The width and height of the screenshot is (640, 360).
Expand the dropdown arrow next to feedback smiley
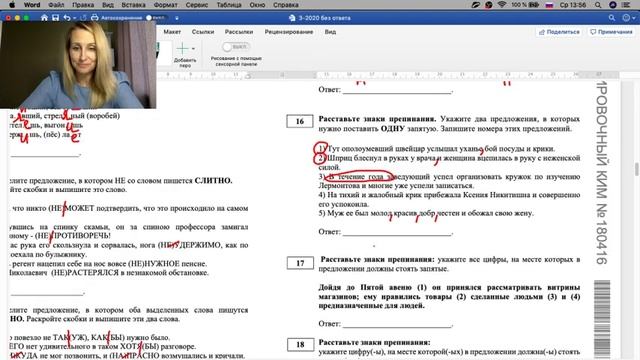tap(633, 18)
